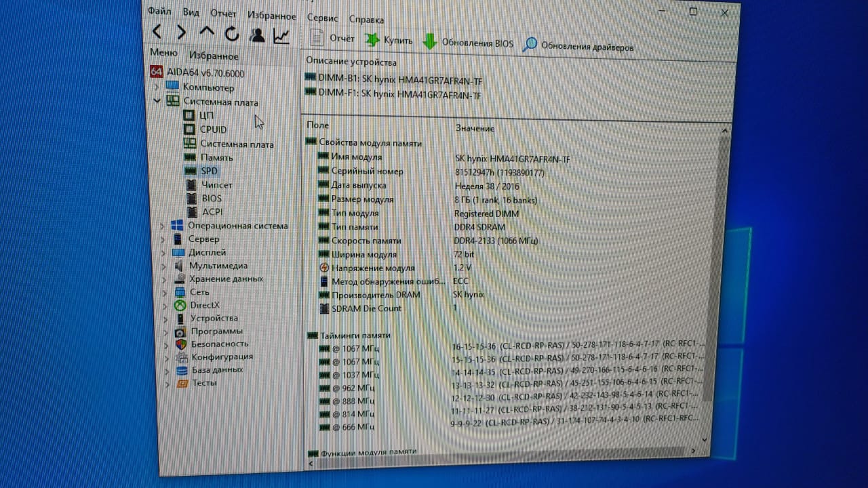Click the Купить toolbar button
This screenshot has height=488, width=868.
tap(389, 41)
